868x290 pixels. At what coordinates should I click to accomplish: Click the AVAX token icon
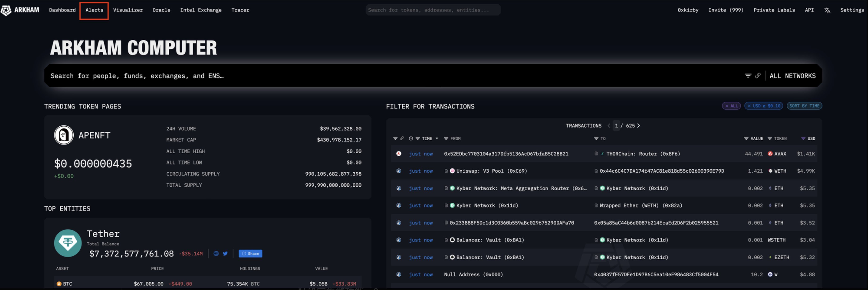tap(770, 154)
